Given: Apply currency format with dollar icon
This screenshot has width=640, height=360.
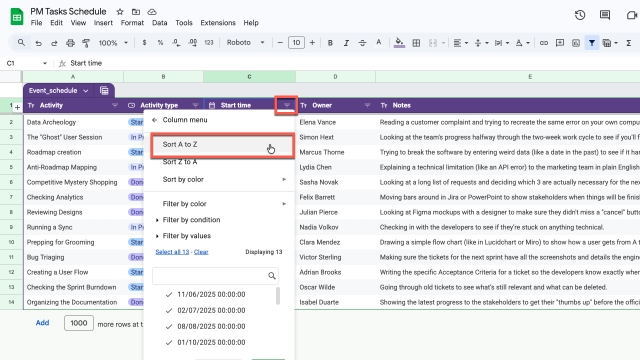Looking at the screenshot, I should click(144, 42).
